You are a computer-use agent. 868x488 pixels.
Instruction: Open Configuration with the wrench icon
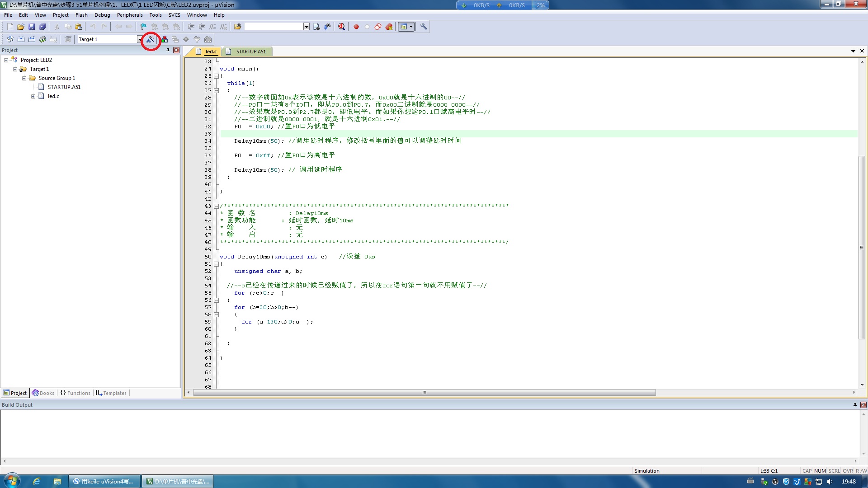pos(424,27)
